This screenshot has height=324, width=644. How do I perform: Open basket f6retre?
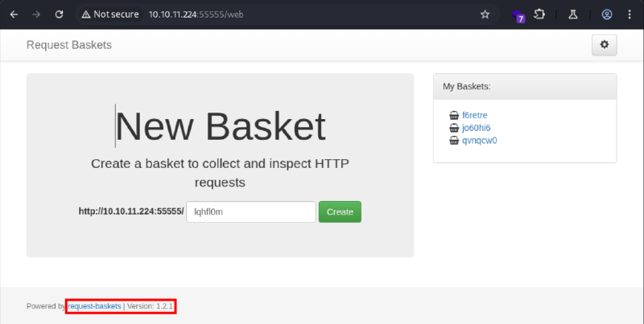tap(475, 115)
